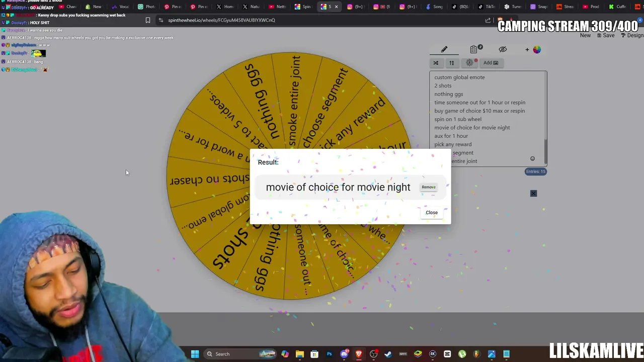
Task: Open File Explorer from the taskbar
Action: pos(300,354)
